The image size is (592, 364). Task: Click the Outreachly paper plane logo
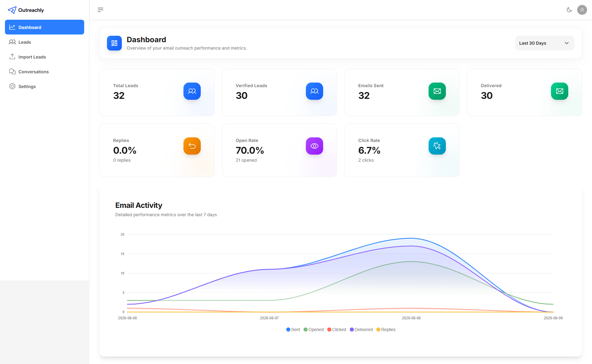[x=12, y=10]
